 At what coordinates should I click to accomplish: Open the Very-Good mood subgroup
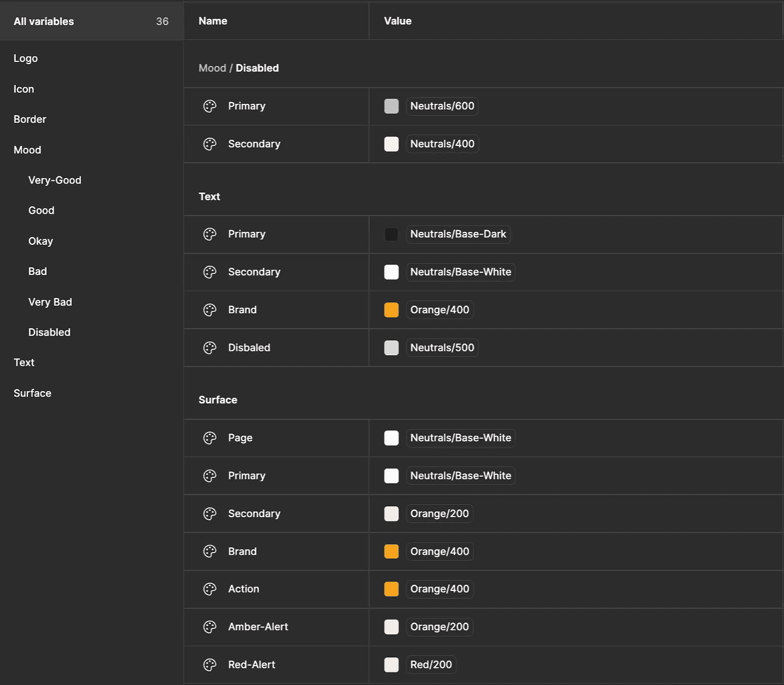point(55,180)
